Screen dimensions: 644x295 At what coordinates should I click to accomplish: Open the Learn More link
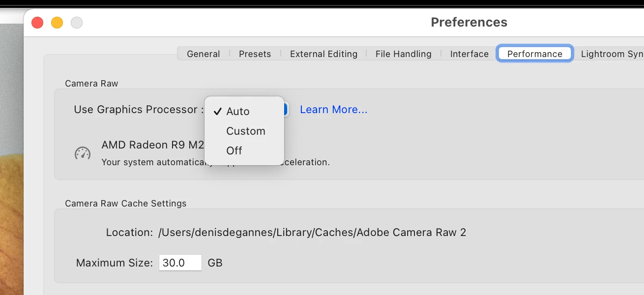pyautogui.click(x=333, y=110)
